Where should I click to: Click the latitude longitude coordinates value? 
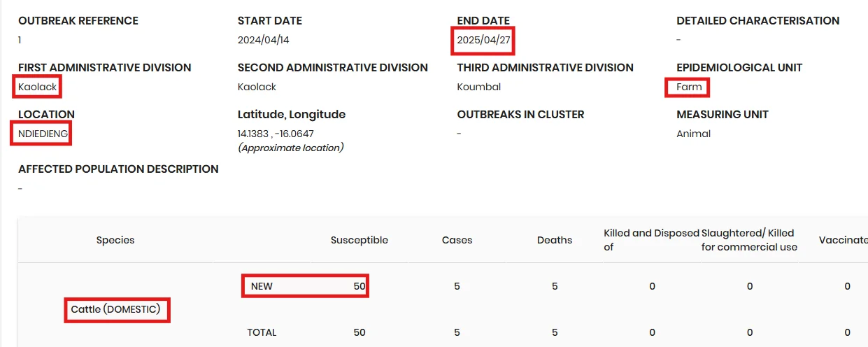276,134
